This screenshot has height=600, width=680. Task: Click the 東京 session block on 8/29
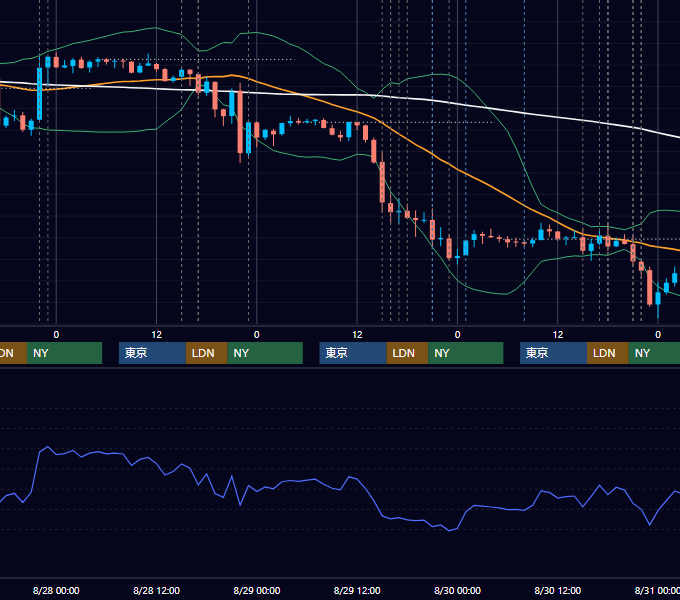click(x=353, y=353)
